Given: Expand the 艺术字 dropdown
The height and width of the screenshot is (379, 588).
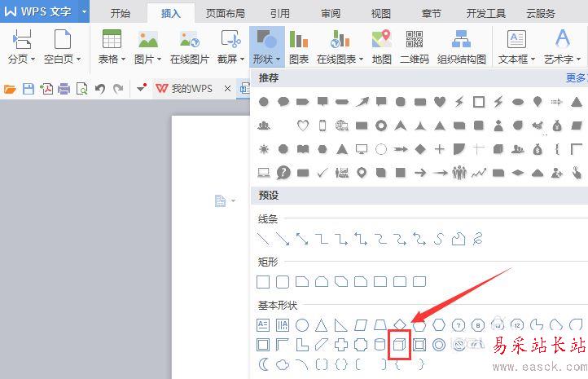Looking at the screenshot, I should (578, 59).
